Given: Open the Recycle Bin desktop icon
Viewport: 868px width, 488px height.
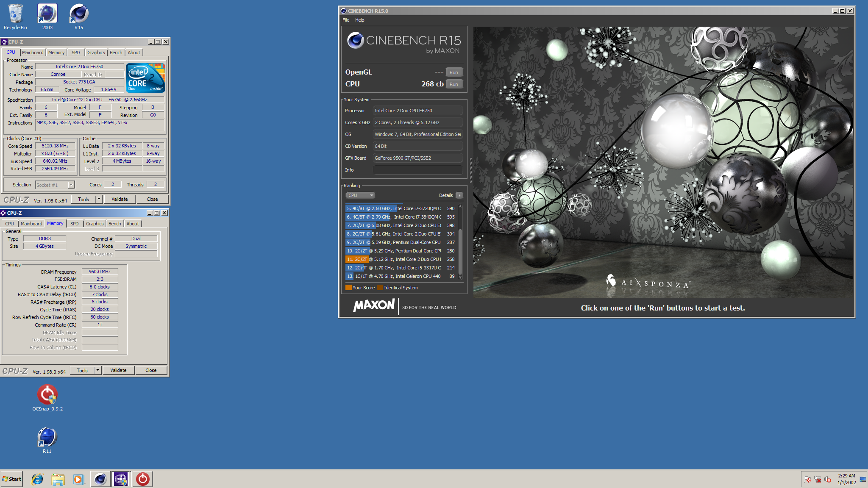Looking at the screenshot, I should tap(15, 17).
